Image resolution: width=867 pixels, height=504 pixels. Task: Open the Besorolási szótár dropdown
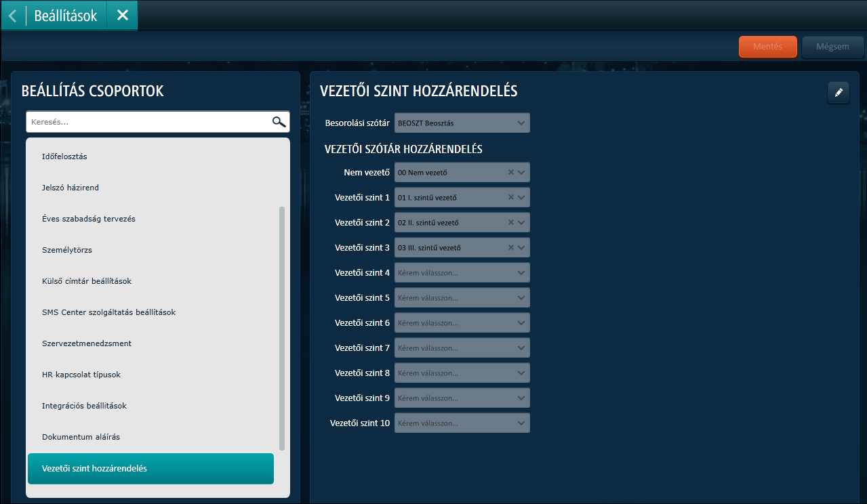click(x=462, y=123)
